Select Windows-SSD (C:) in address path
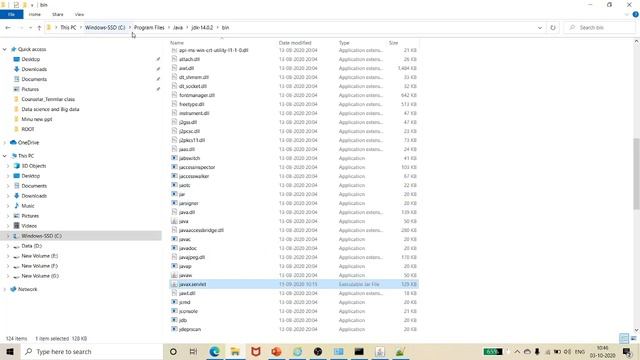The width and height of the screenshot is (640, 360). tap(105, 28)
